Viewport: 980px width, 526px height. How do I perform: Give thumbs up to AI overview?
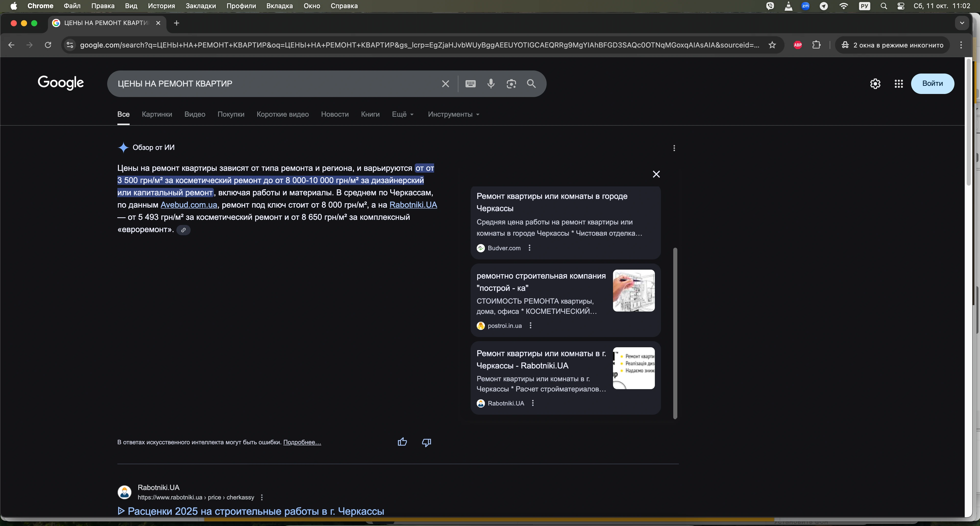point(402,442)
